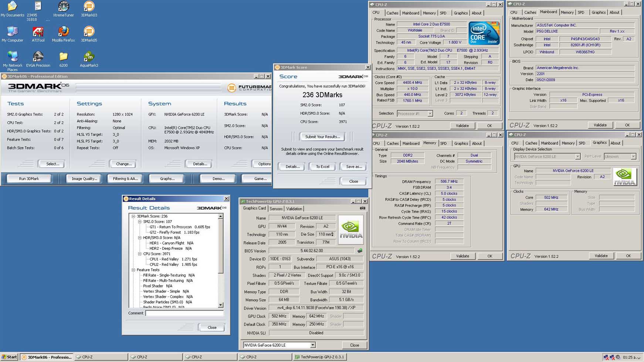The image size is (644, 362).
Task: Launch EVGA Precision desktop shortcut
Action: (38, 59)
